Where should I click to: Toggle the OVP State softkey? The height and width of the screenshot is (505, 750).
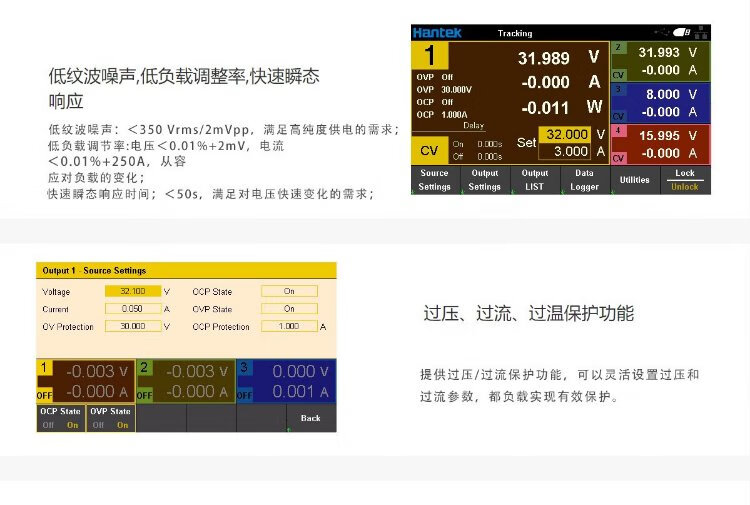coord(110,418)
